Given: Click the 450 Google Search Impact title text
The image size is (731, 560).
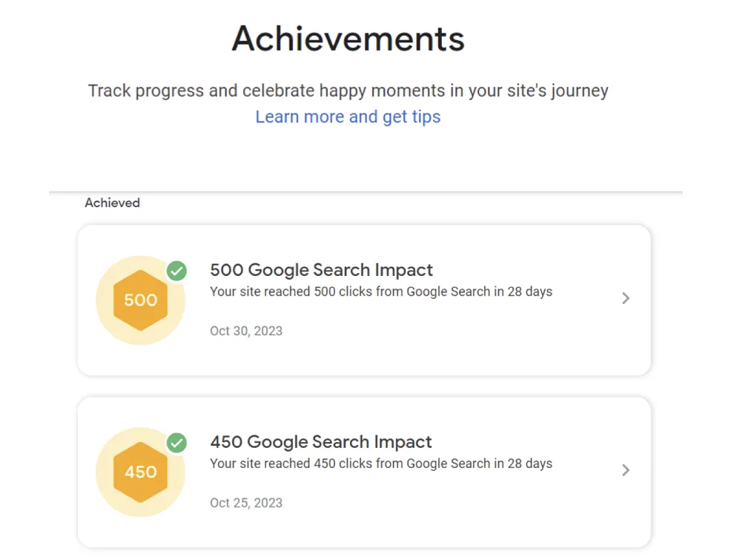Looking at the screenshot, I should point(321,442).
